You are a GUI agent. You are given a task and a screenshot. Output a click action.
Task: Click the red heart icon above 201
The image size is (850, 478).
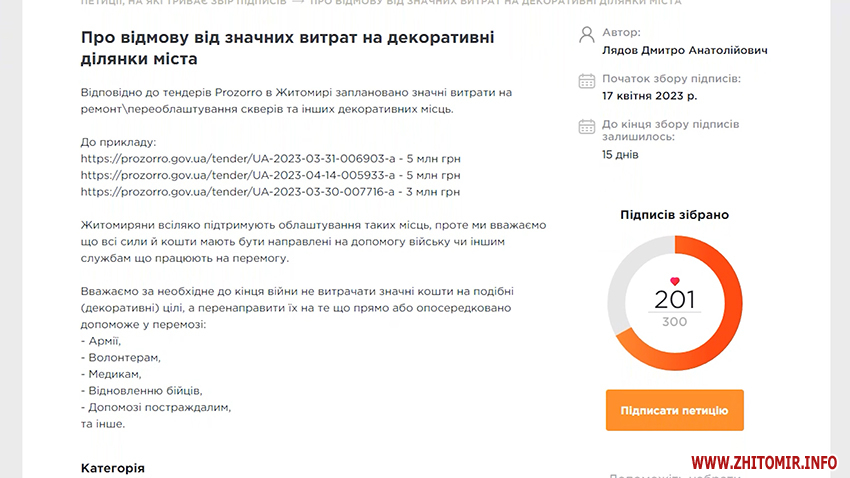(674, 281)
